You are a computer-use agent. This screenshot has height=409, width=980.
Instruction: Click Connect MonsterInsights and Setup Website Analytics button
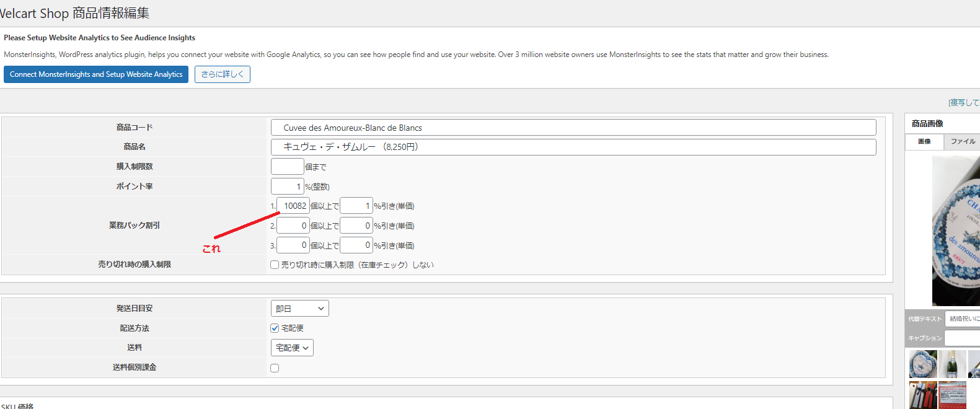tap(96, 74)
